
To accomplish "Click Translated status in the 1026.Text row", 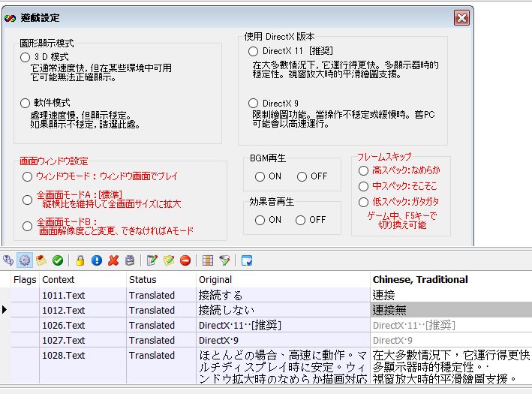I will 161,325.
